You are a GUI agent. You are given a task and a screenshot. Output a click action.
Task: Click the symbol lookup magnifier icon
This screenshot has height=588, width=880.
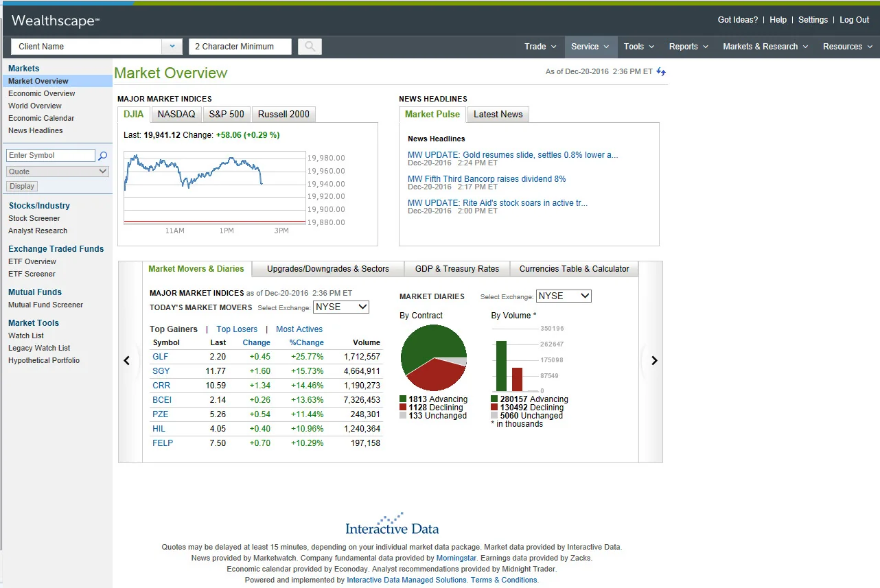103,155
